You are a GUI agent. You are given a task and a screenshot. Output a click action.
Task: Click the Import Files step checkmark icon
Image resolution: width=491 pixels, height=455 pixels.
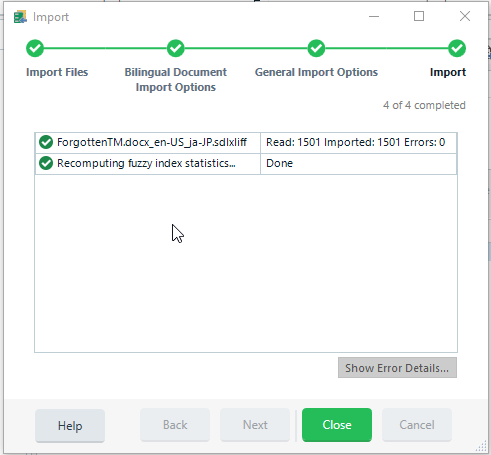coord(35,49)
